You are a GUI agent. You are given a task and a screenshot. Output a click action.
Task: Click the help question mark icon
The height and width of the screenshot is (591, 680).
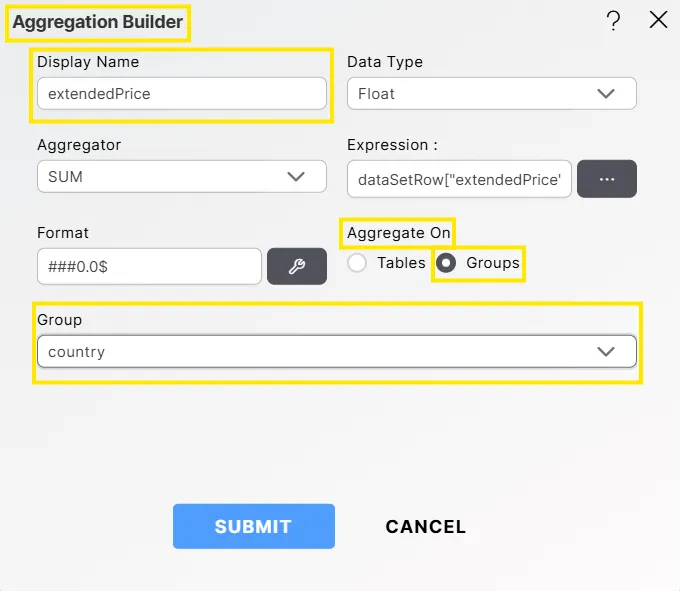(x=614, y=21)
